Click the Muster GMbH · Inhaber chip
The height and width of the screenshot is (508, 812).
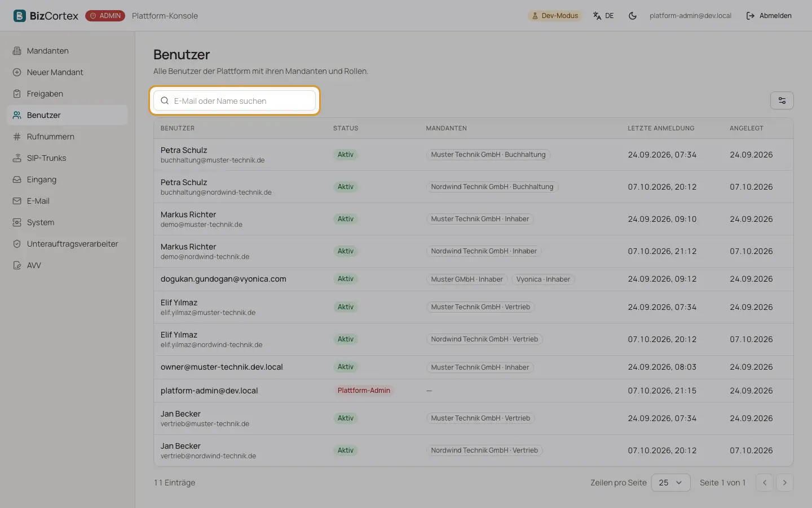467,279
